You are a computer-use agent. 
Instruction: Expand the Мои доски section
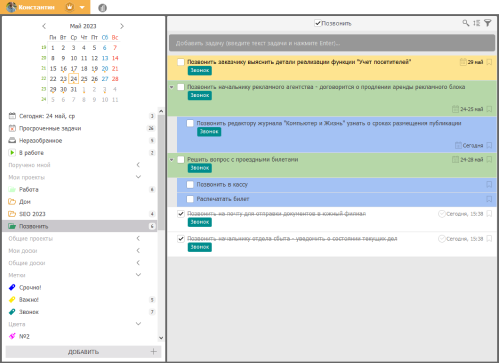(x=138, y=250)
